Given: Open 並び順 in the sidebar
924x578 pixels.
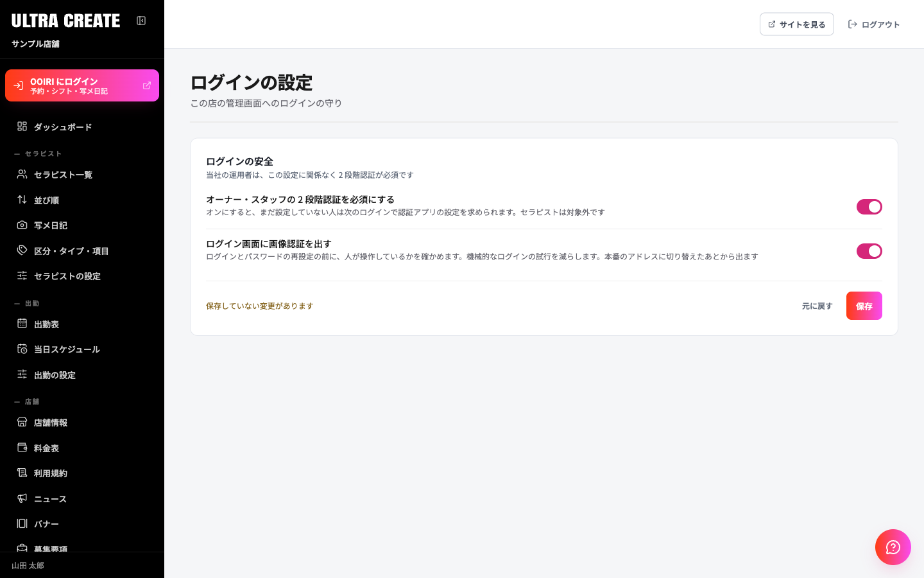Looking at the screenshot, I should [x=82, y=200].
